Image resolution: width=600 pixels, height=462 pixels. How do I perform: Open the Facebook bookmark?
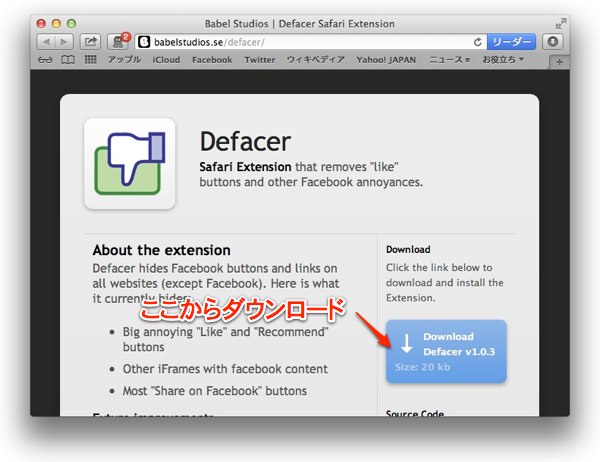(x=212, y=60)
